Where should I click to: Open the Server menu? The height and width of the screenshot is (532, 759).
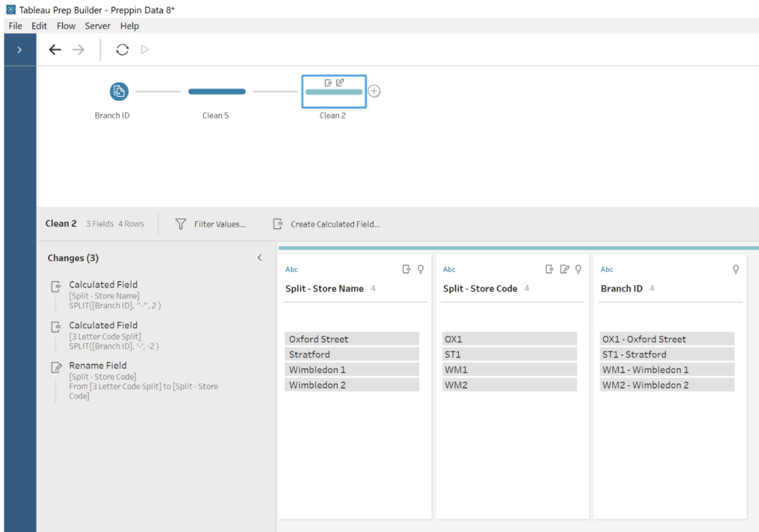[98, 26]
